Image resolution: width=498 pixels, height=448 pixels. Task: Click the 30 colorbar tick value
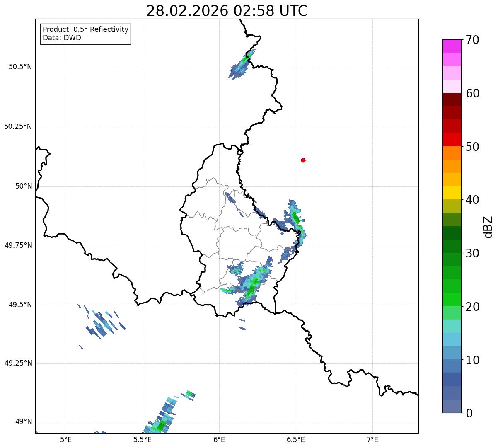pyautogui.click(x=472, y=253)
